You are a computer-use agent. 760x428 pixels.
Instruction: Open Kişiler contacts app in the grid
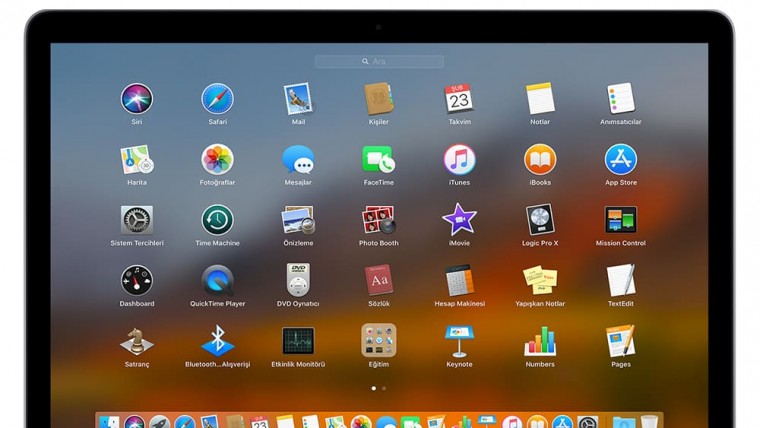379,99
